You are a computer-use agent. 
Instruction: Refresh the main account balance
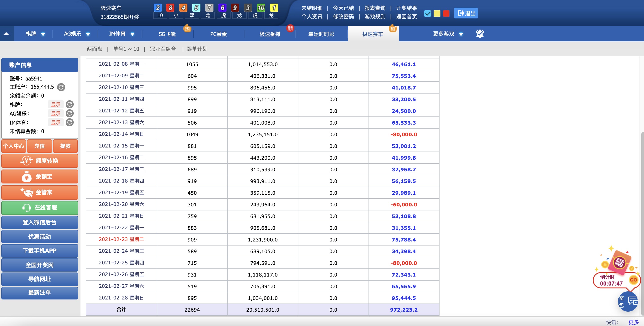(x=61, y=87)
